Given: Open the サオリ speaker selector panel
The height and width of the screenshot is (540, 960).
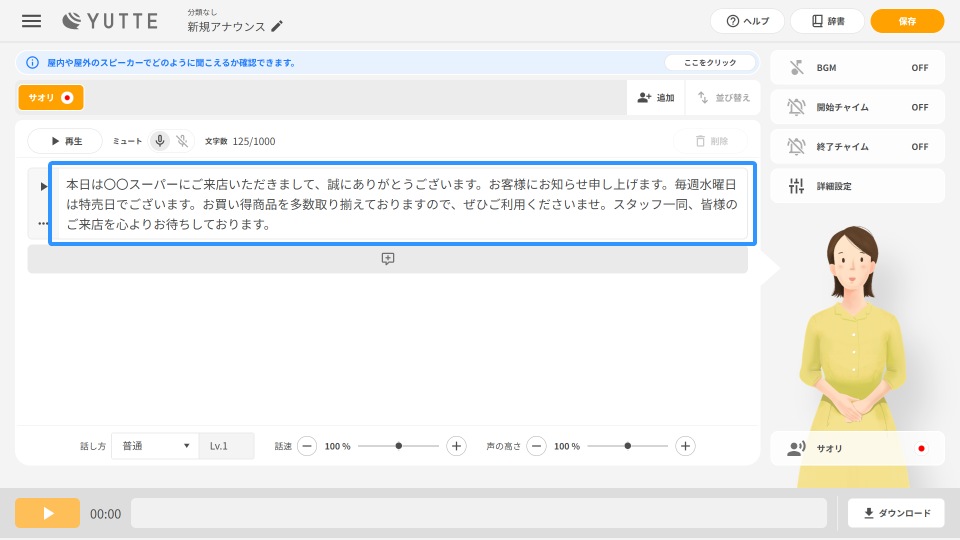Looking at the screenshot, I should click(x=857, y=449).
